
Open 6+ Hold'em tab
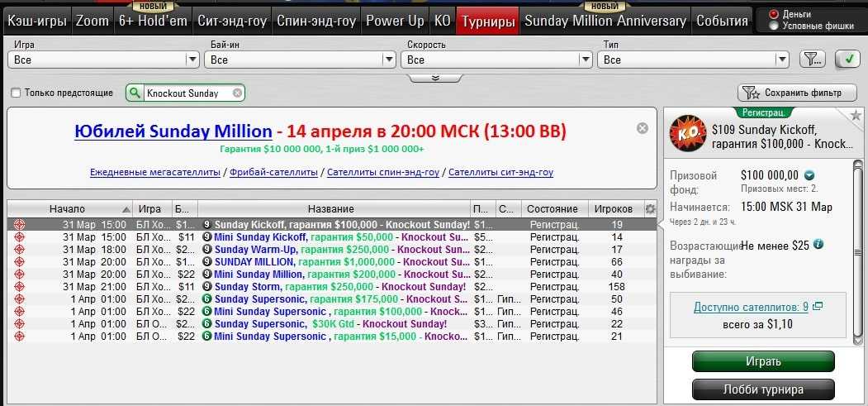(x=153, y=21)
